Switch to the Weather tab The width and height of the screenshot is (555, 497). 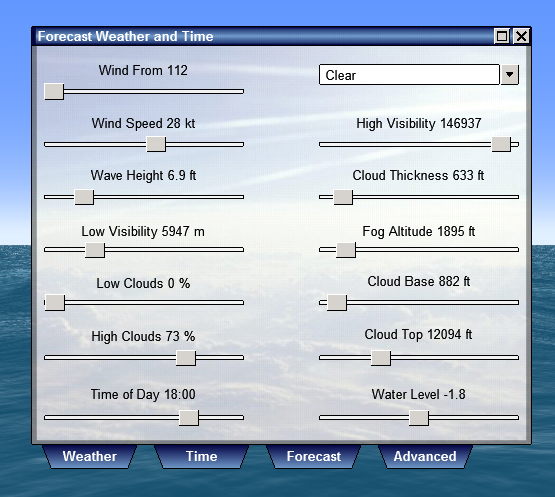(90, 456)
